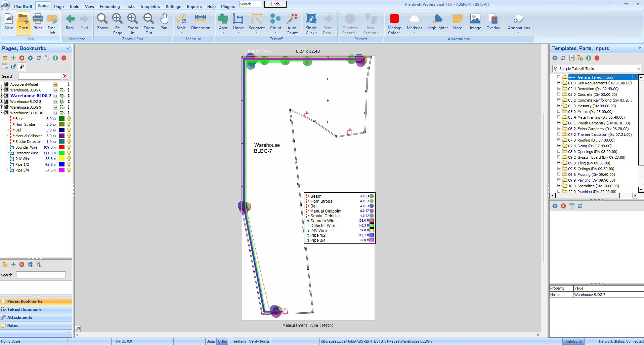Select the Highlighter annotation tool
This screenshot has height=345, width=644.
438,22
